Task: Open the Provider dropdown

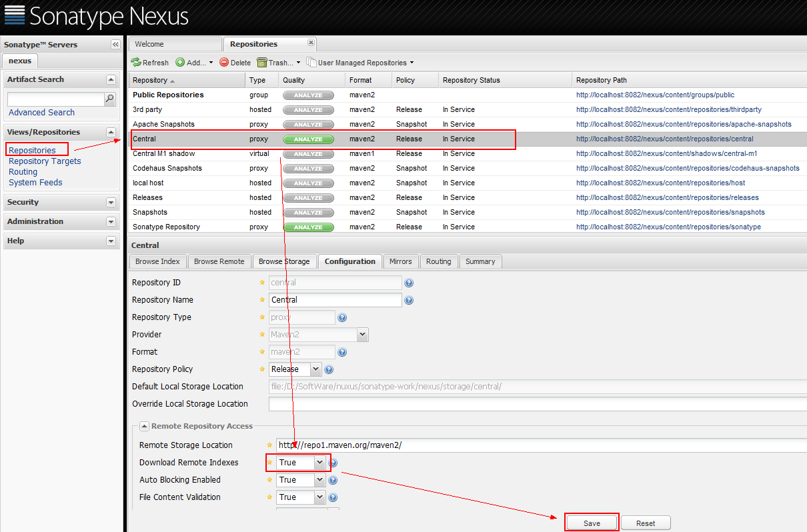Action: coord(362,335)
